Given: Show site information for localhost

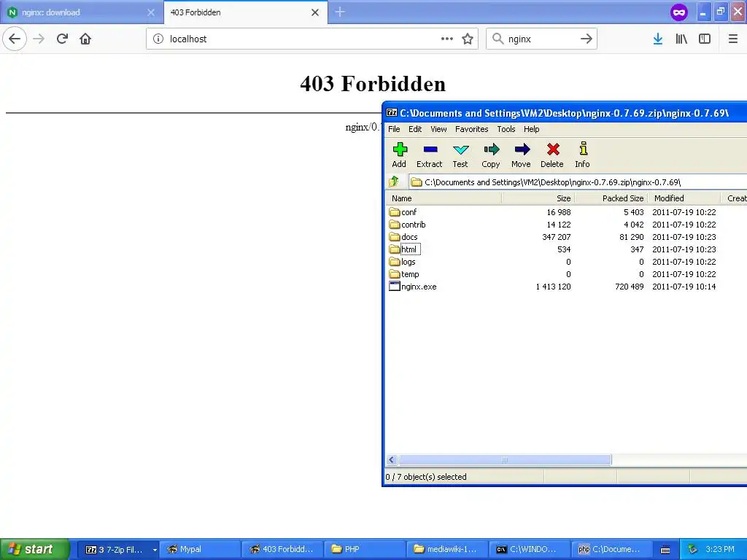Looking at the screenshot, I should 158,39.
